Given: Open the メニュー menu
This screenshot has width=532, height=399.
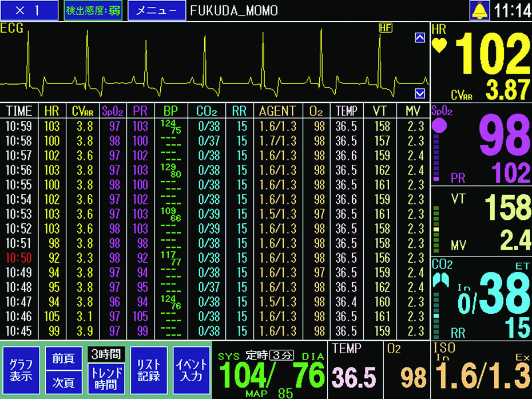Looking at the screenshot, I should tap(156, 11).
